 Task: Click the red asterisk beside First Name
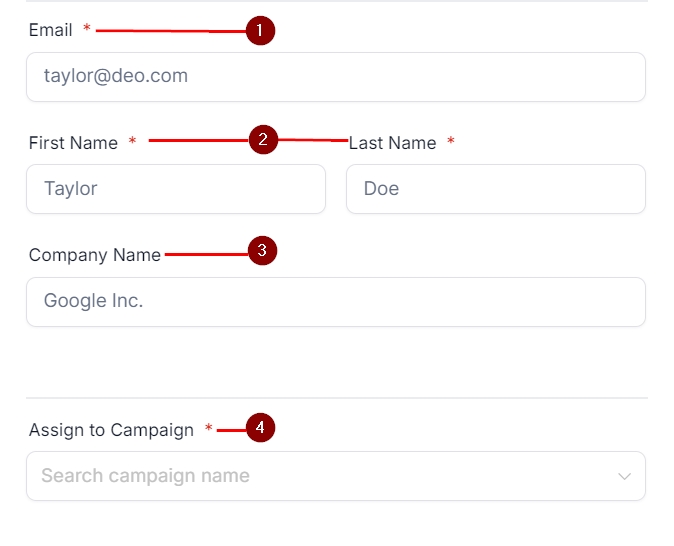(x=132, y=143)
